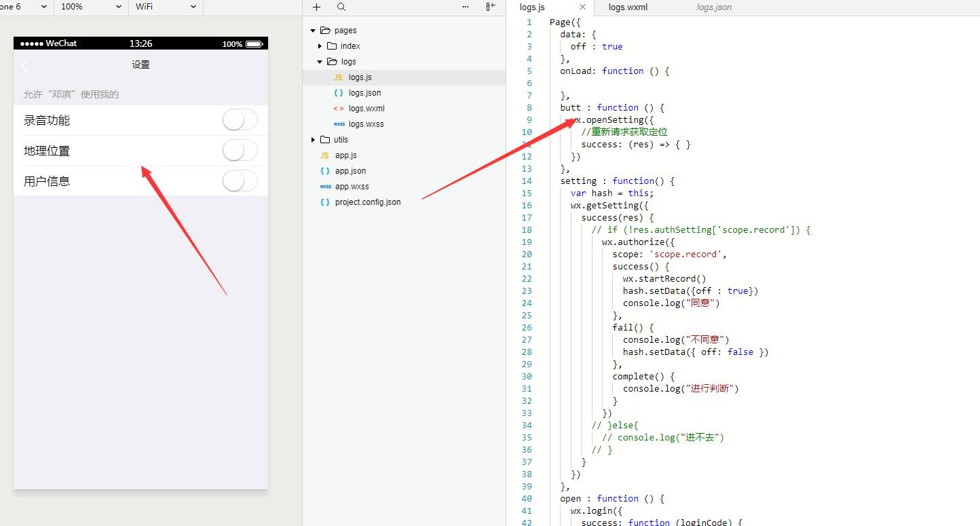Click the logs folder icon
This screenshot has height=526, width=980.
[x=332, y=62]
